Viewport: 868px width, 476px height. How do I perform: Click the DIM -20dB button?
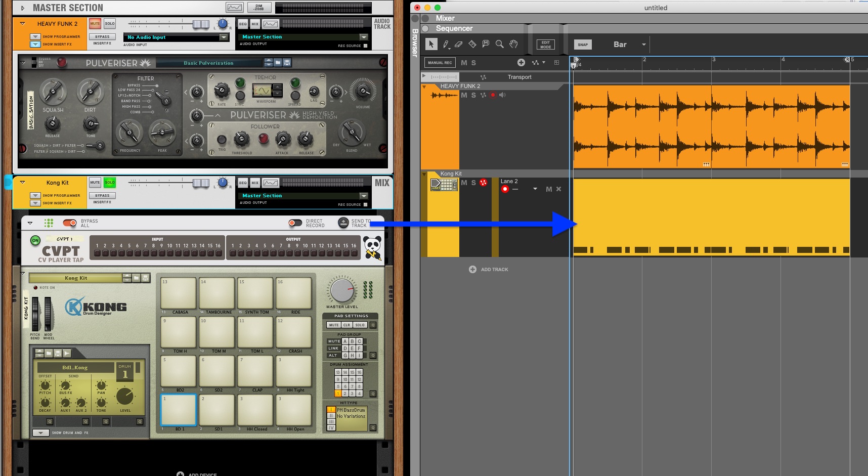pyautogui.click(x=259, y=8)
